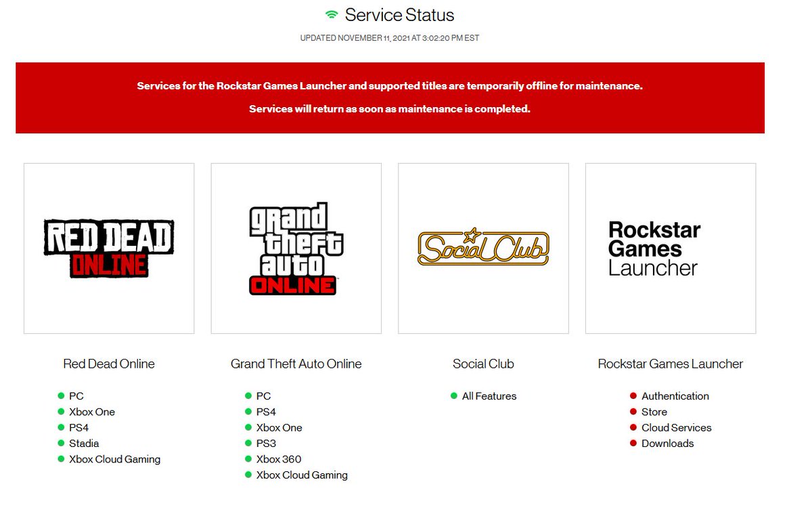This screenshot has height=516, width=812.
Task: Click the Social Club title text
Action: coord(483,364)
